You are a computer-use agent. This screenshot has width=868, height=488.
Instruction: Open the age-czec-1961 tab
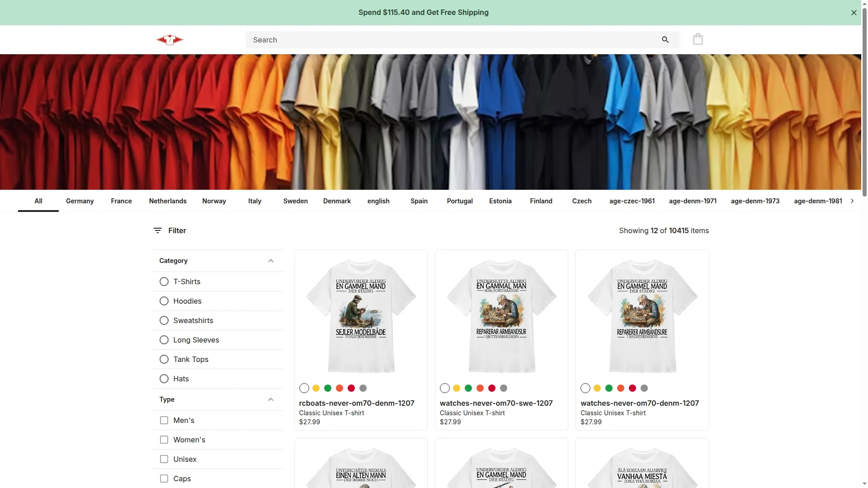tap(632, 201)
